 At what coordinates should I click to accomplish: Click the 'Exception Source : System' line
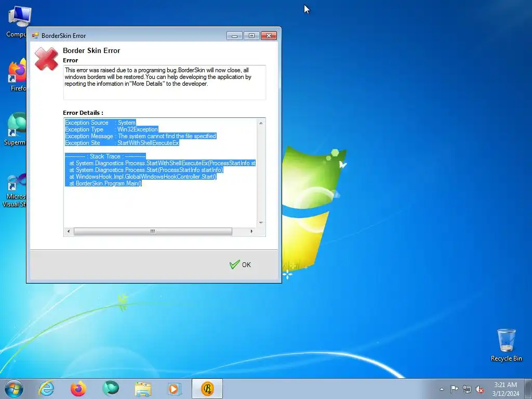pyautogui.click(x=100, y=123)
